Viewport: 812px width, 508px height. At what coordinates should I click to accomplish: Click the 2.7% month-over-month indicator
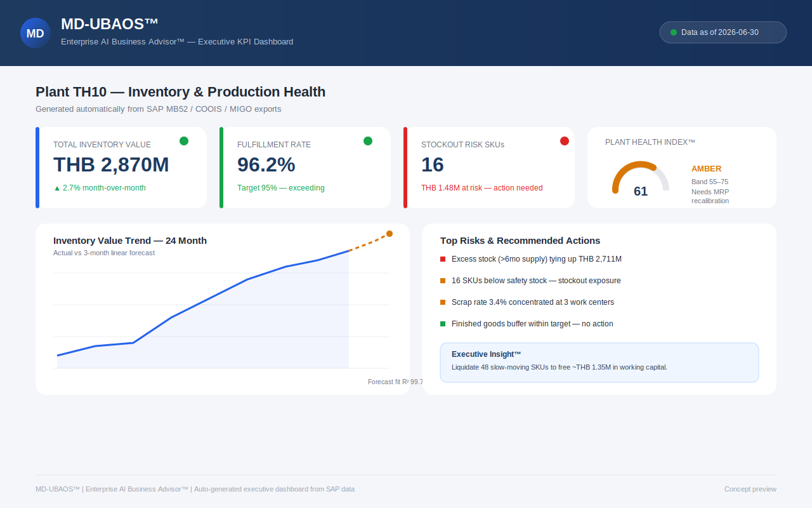click(x=100, y=188)
